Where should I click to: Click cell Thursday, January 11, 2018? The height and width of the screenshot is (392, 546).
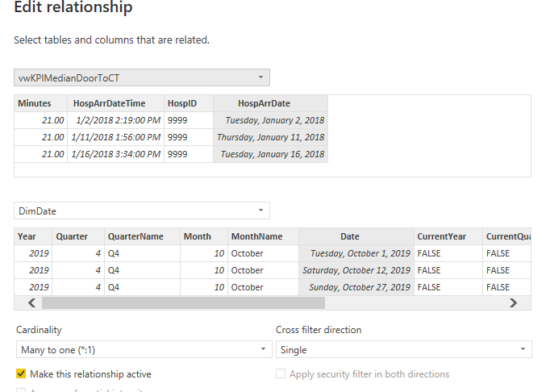[x=270, y=137]
